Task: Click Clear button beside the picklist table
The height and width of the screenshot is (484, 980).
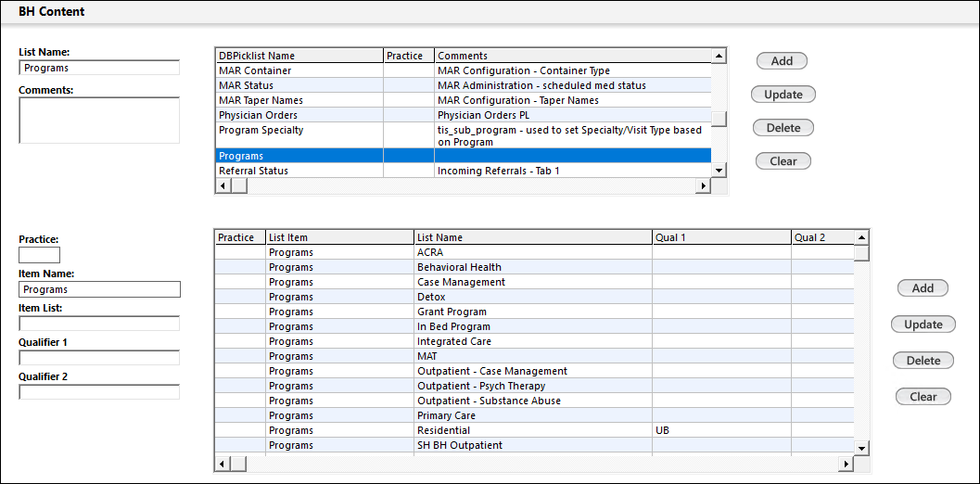Action: pyautogui.click(x=783, y=161)
